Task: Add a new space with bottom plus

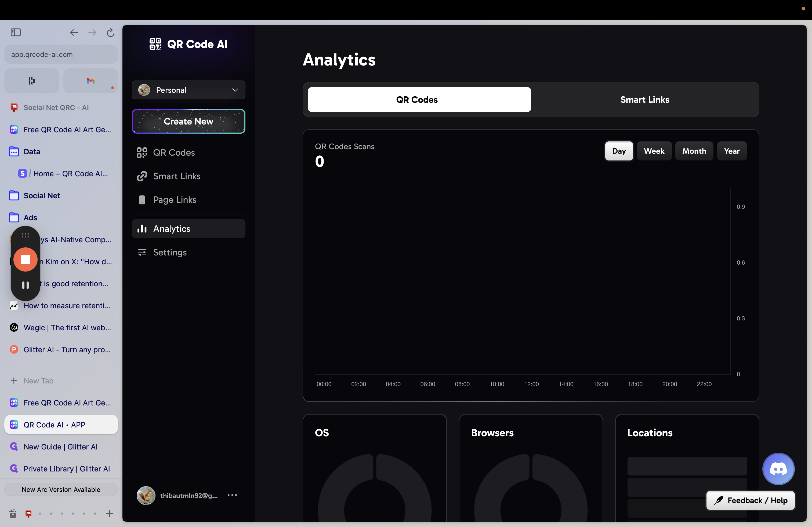Action: 110,514
